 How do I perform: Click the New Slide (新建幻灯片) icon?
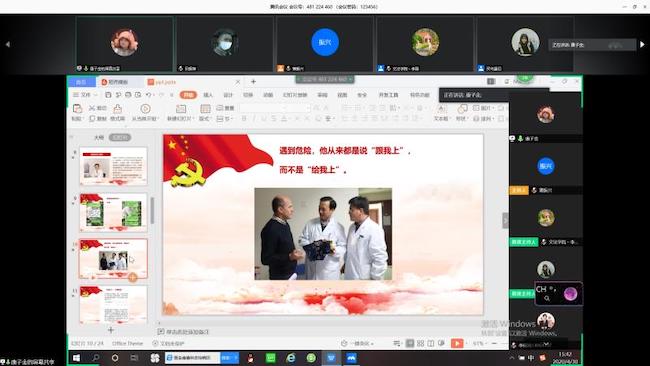(x=181, y=109)
